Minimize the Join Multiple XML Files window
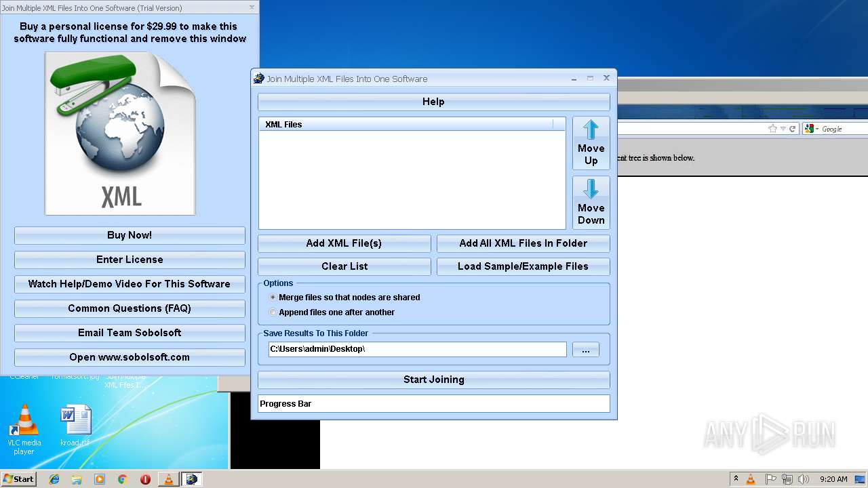 (575, 78)
